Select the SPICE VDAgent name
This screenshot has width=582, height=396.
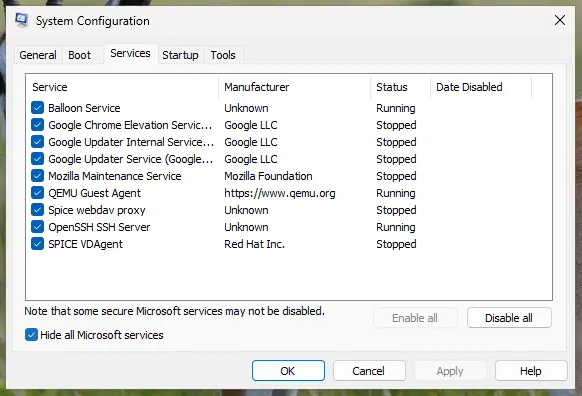[x=85, y=244]
